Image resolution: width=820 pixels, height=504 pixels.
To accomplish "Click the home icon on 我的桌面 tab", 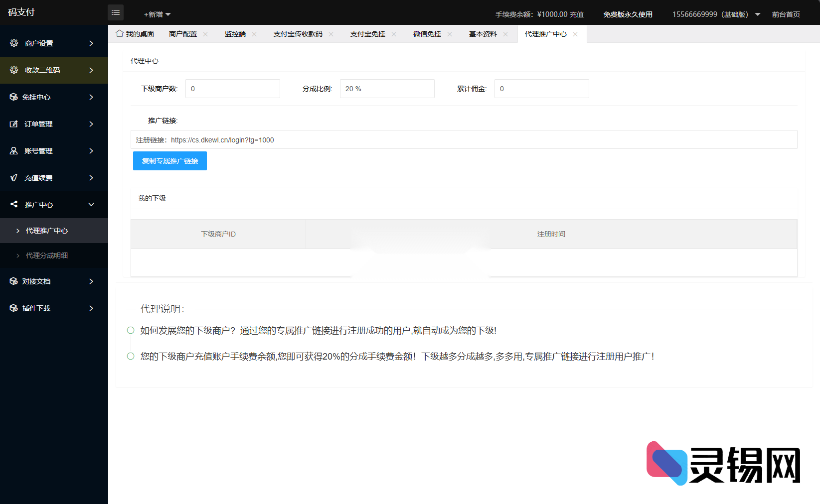I will [119, 33].
